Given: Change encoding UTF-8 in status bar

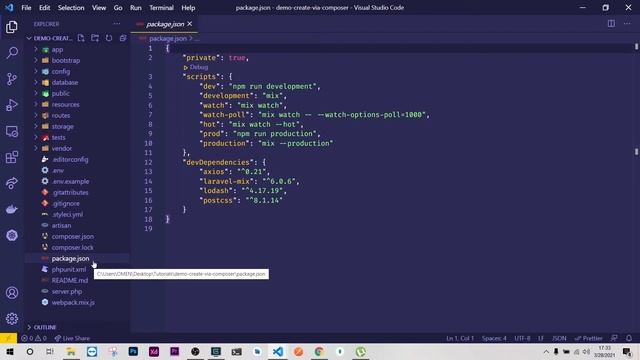Looking at the screenshot, I should [522, 338].
